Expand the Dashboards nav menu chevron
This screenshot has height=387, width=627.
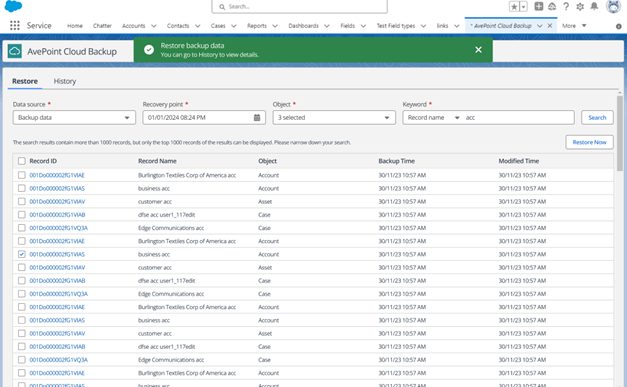[x=327, y=26]
